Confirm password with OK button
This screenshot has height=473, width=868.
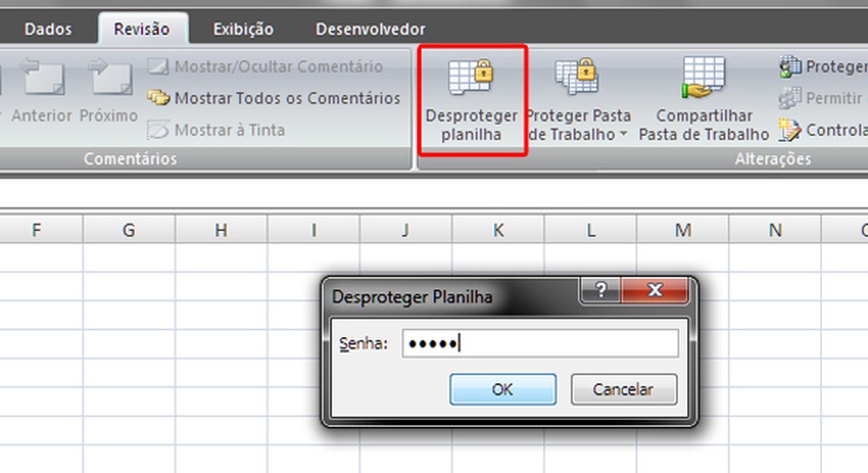(x=503, y=389)
